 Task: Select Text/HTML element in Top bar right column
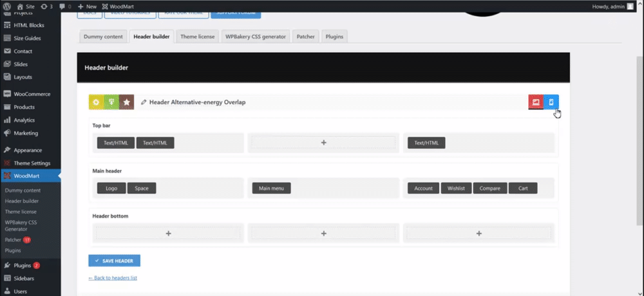pyautogui.click(x=426, y=143)
